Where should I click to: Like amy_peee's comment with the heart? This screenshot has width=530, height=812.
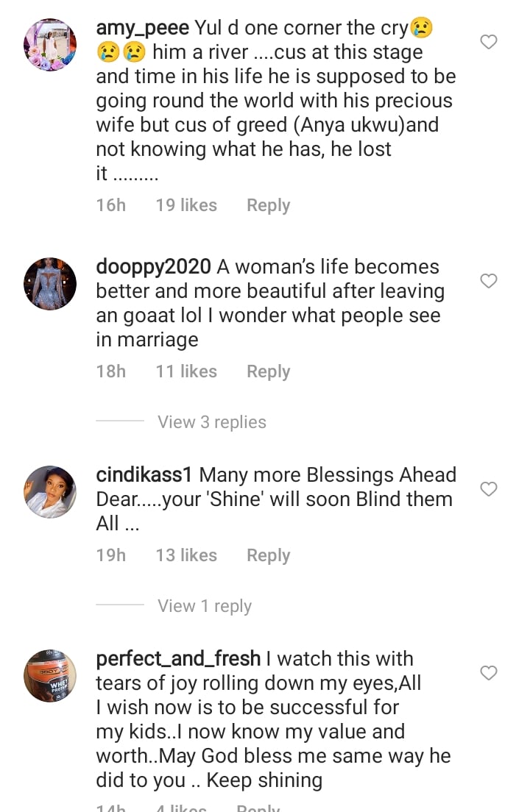coord(489,42)
